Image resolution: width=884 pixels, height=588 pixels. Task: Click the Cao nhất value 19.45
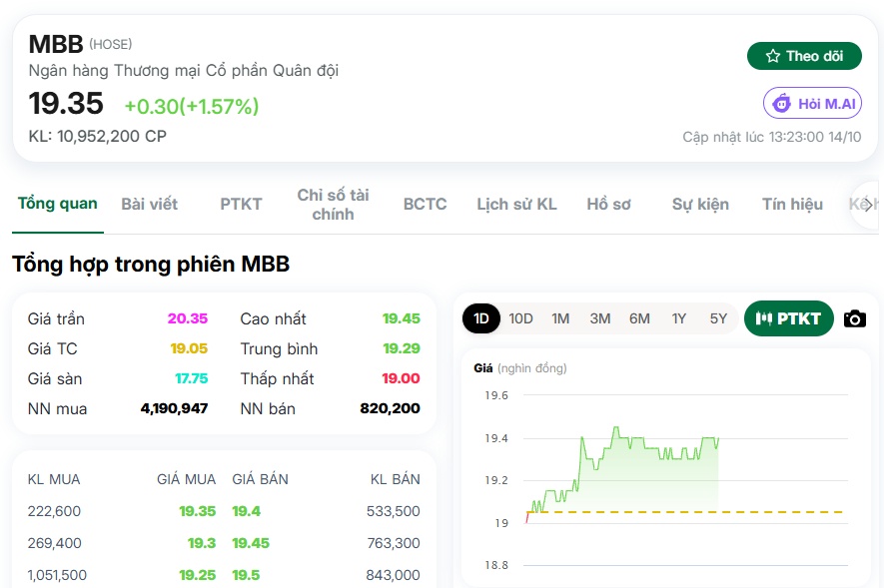coord(402,318)
